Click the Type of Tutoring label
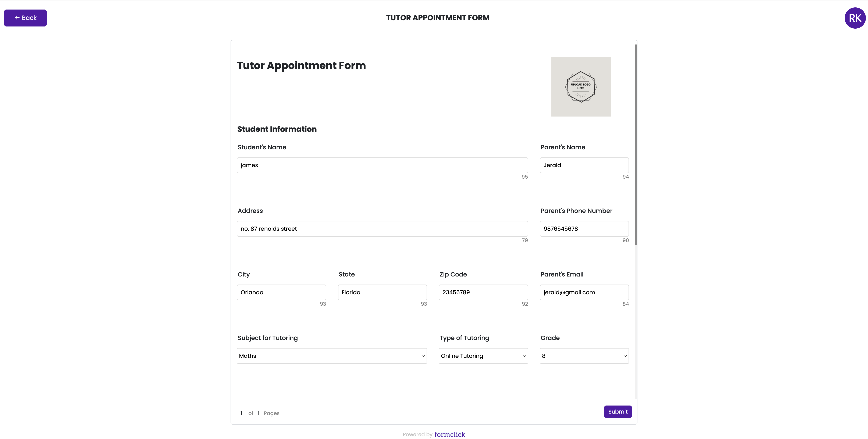 tap(464, 338)
